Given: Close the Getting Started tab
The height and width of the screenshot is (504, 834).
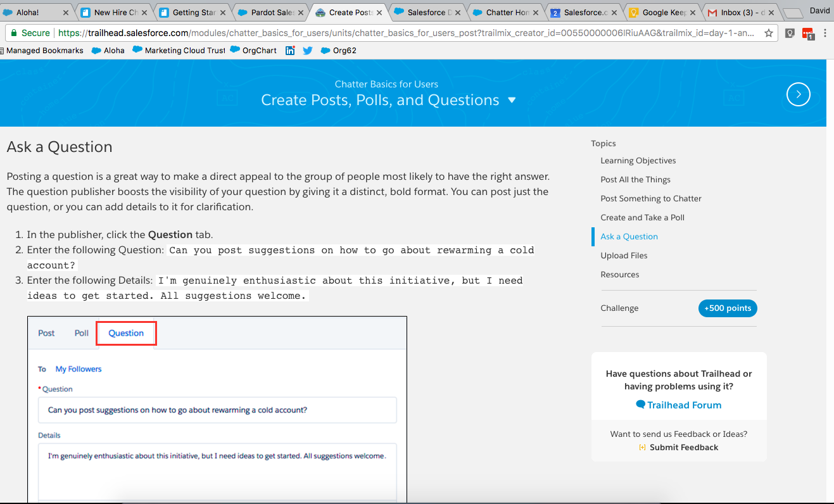Looking at the screenshot, I should 223,13.
